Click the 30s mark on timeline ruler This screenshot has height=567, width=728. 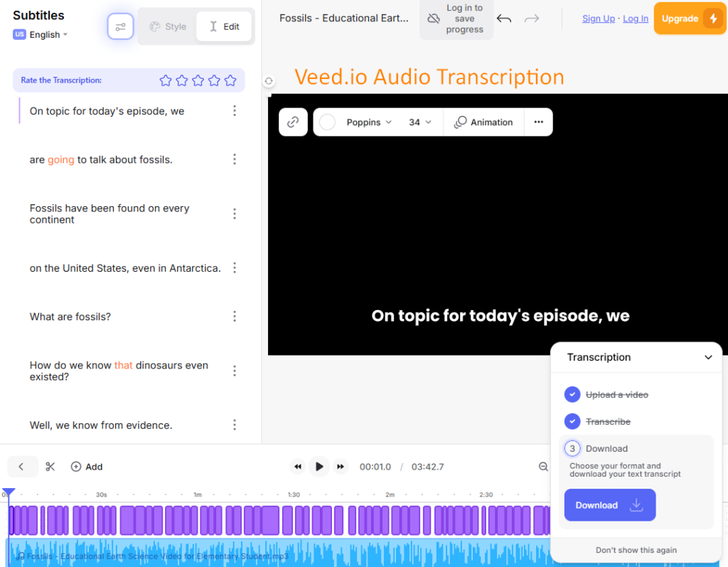click(x=101, y=494)
